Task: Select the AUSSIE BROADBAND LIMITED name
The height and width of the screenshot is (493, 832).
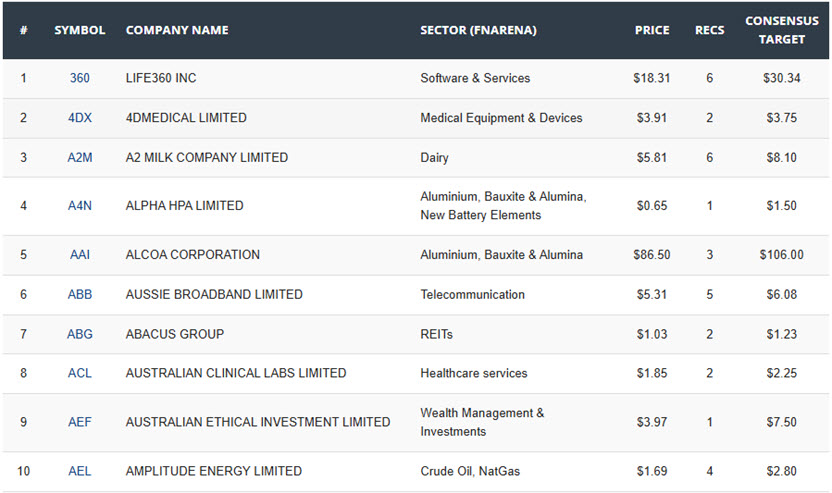Action: pos(214,295)
